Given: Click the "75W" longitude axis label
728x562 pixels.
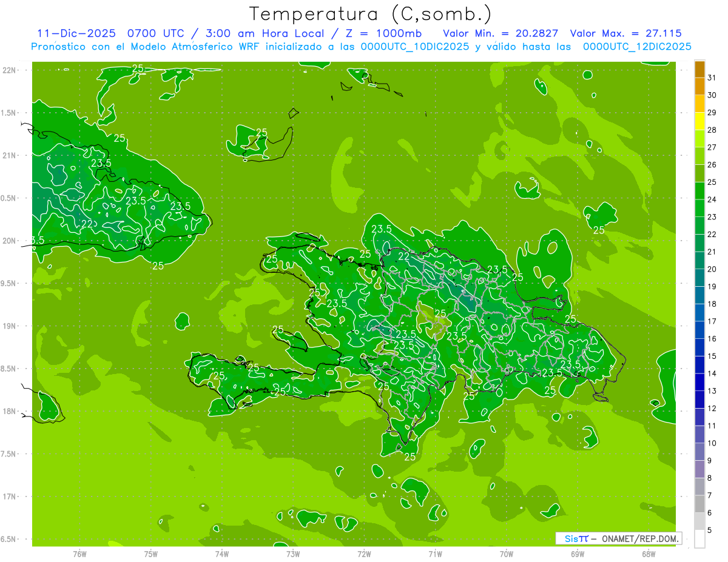Looking at the screenshot, I should [150, 554].
